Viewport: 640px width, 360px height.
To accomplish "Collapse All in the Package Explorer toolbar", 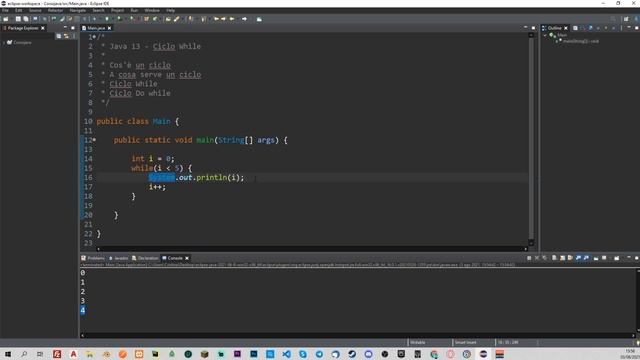I will click(59, 36).
